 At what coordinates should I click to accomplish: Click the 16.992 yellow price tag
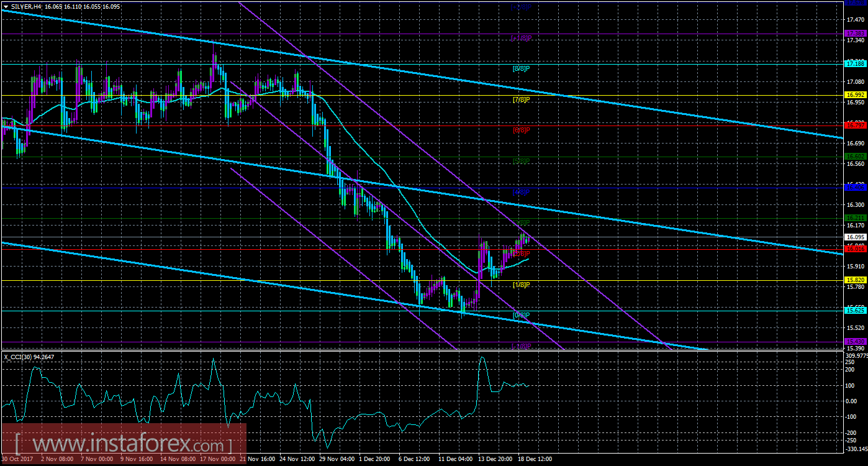tap(854, 94)
